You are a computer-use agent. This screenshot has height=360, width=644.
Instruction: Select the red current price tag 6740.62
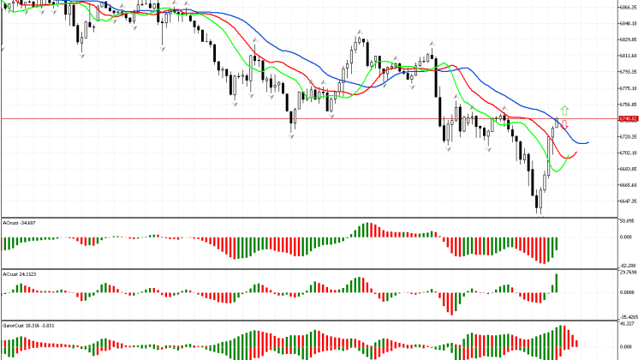pyautogui.click(x=628, y=119)
